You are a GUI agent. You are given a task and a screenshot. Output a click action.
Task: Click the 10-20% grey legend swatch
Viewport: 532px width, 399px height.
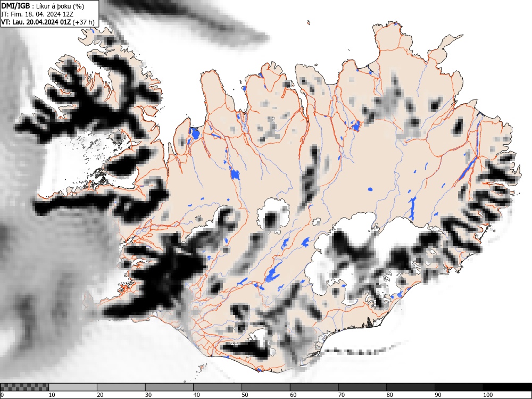pyautogui.click(x=73, y=387)
